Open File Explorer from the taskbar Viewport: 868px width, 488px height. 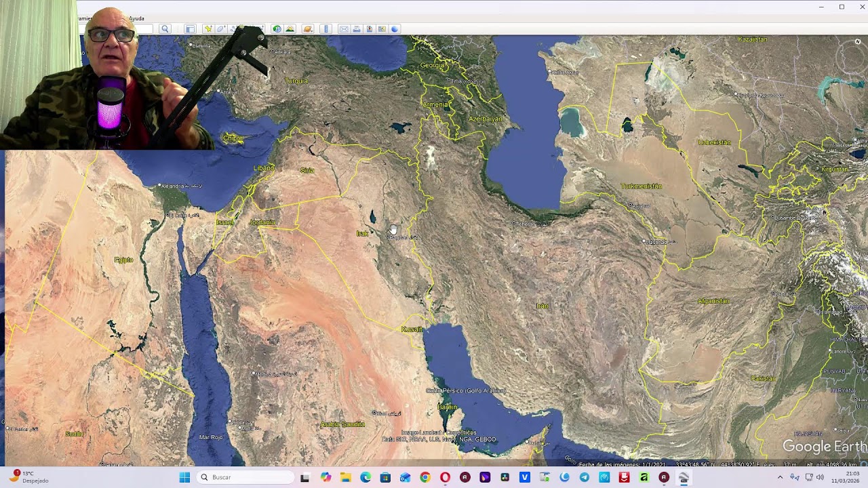(x=345, y=477)
